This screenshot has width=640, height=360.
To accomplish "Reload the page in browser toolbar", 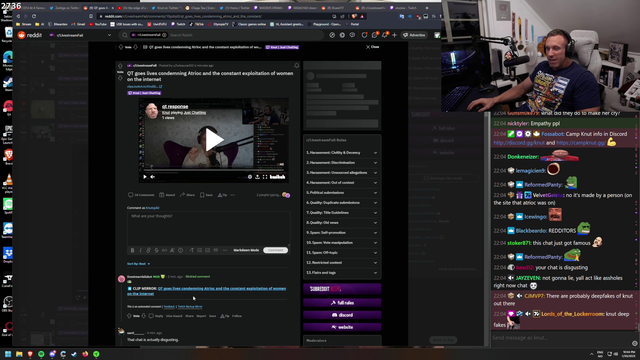I will [34, 16].
